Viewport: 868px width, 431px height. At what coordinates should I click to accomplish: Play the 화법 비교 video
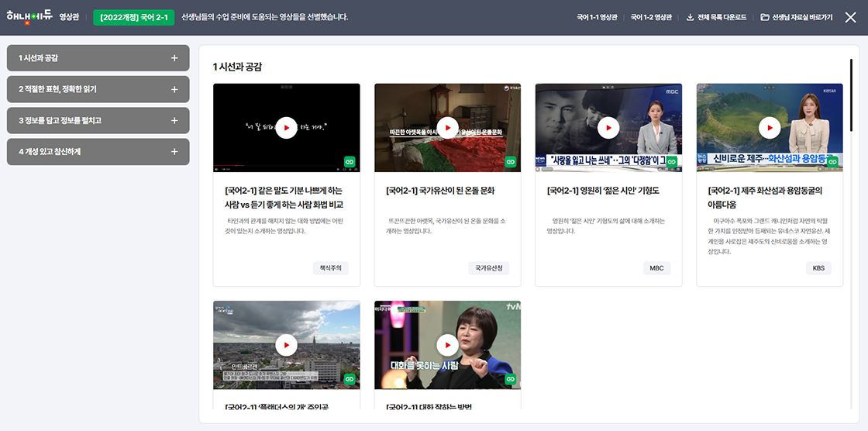click(286, 128)
